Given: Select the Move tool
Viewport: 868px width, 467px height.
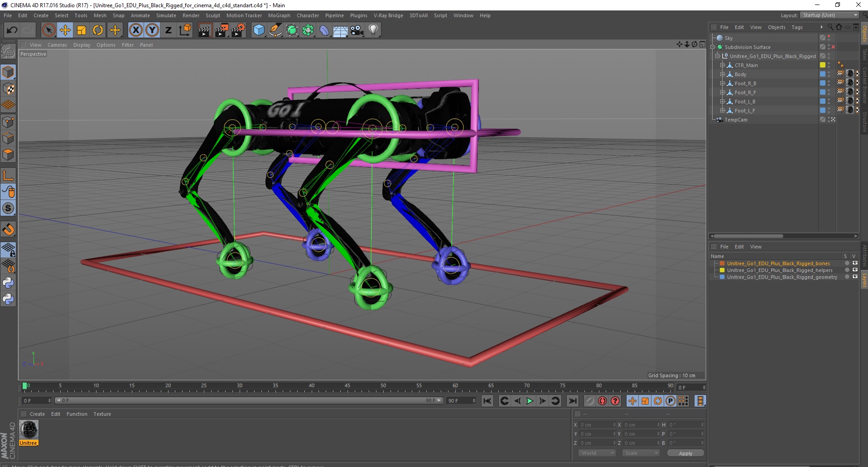Looking at the screenshot, I should point(65,30).
